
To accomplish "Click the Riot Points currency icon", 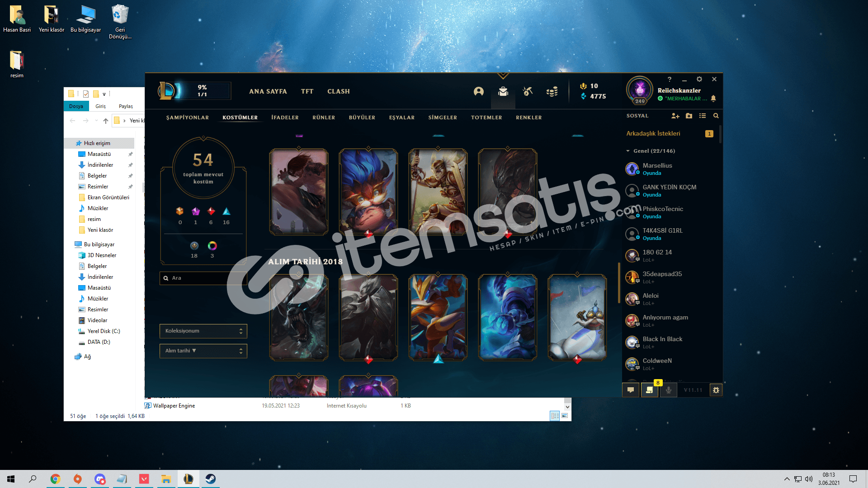I will [583, 86].
